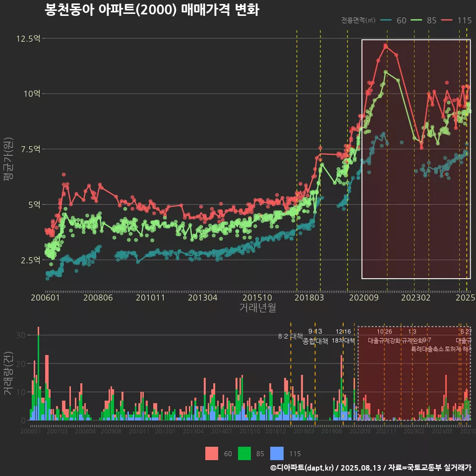The height and width of the screenshot is (476, 476).
Task: Click the 20 label on the volume axis
Action: point(21,363)
